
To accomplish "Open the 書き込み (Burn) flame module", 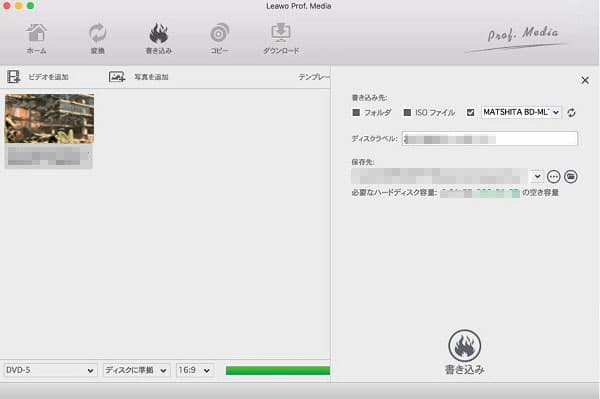I will 159,39.
